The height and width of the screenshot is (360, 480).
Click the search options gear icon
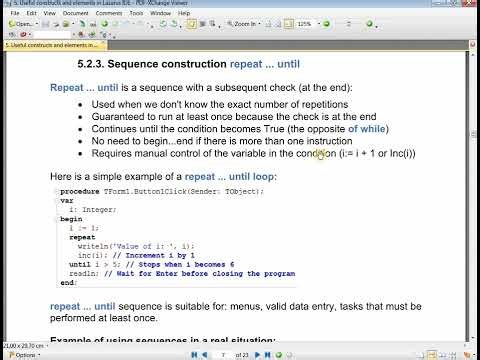104,34
